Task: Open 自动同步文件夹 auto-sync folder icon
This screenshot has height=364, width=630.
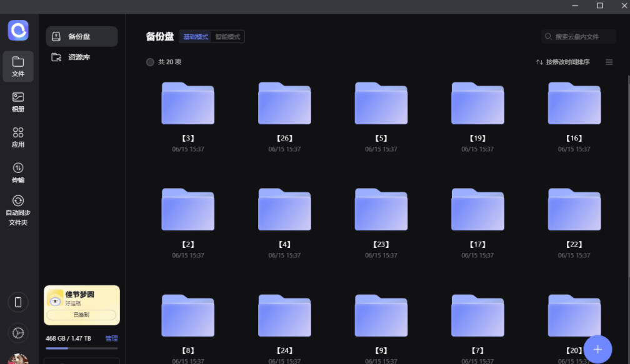Action: point(18,209)
